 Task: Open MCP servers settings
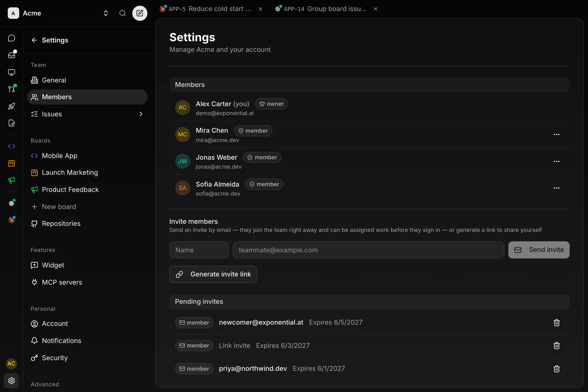(x=87, y=282)
